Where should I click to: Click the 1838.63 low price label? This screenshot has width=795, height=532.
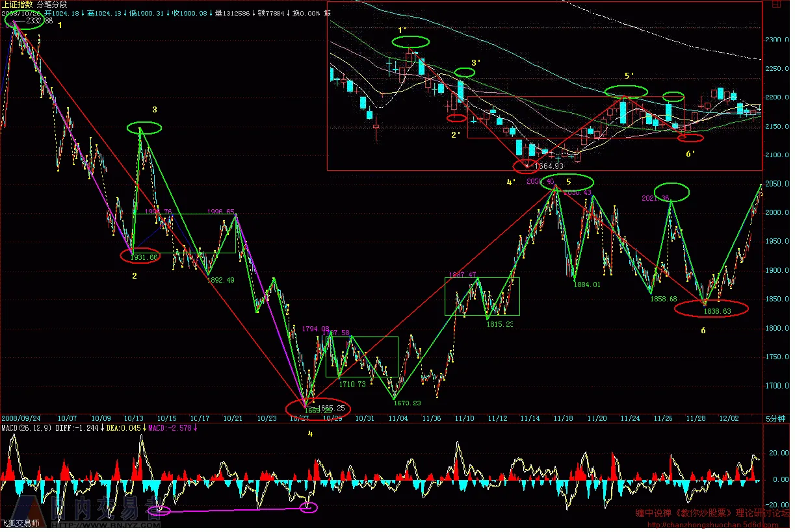[x=718, y=311]
